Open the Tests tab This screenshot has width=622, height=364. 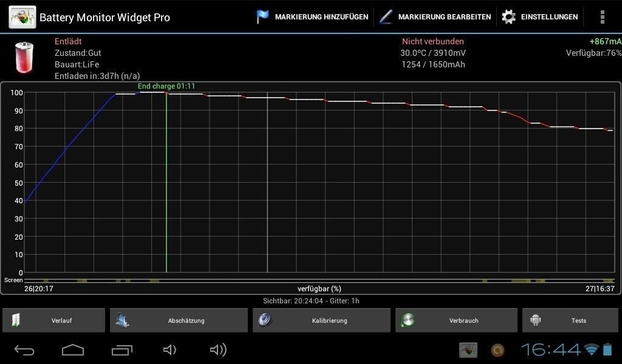(572, 320)
